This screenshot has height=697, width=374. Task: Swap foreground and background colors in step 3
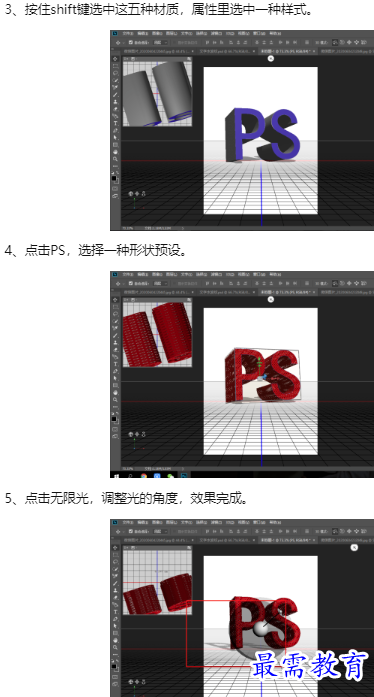pyautogui.click(x=118, y=173)
